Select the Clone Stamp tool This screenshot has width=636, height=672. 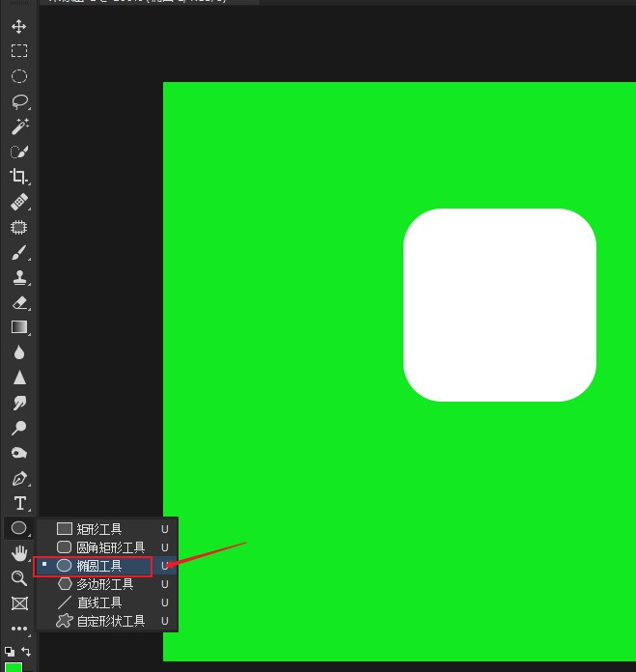(18, 277)
